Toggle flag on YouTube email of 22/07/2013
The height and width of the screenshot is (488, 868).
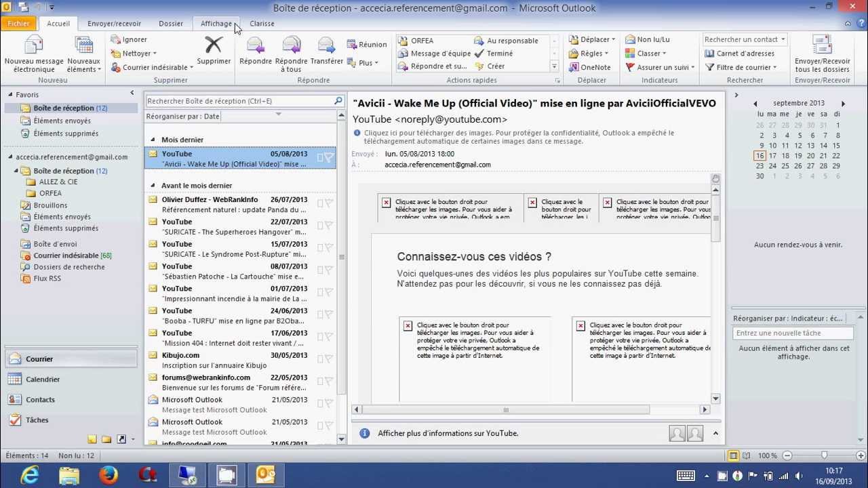click(328, 226)
